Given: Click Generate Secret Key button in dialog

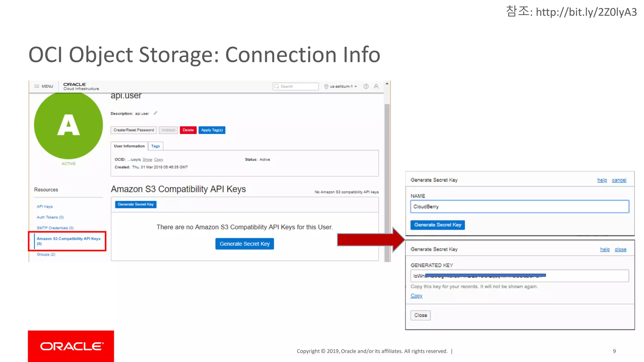Looking at the screenshot, I should [437, 225].
